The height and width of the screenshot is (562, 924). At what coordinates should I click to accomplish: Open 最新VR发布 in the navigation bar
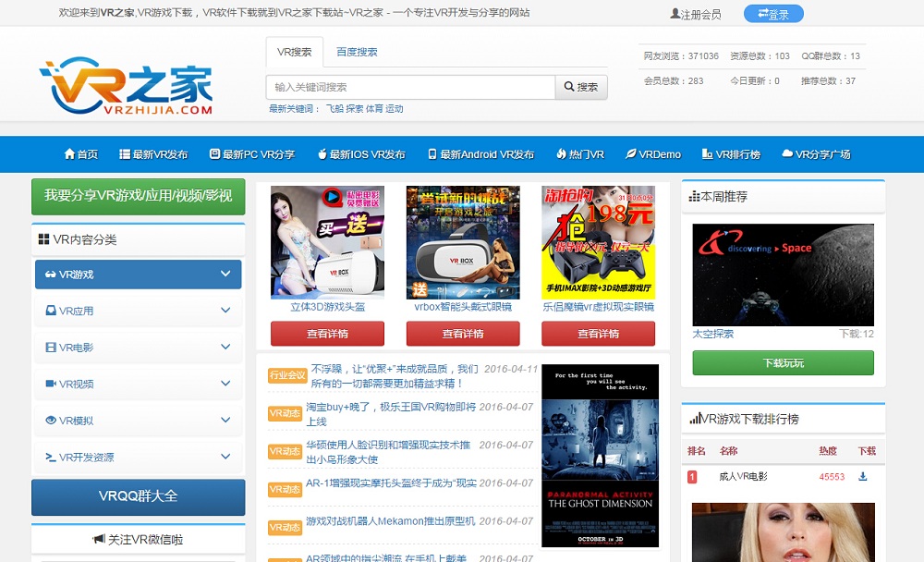[153, 154]
